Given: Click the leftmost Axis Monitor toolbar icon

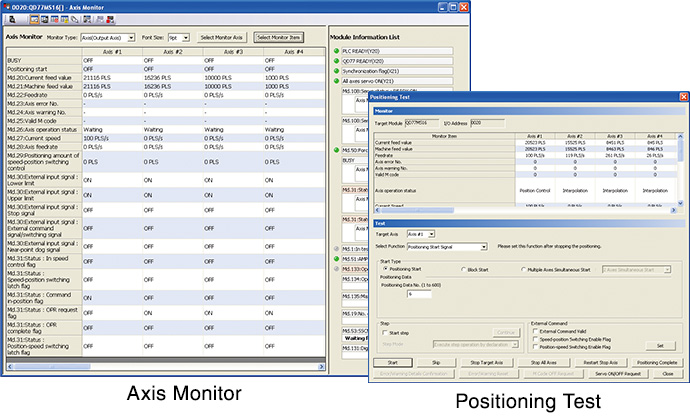Looking at the screenshot, I should (11, 19).
